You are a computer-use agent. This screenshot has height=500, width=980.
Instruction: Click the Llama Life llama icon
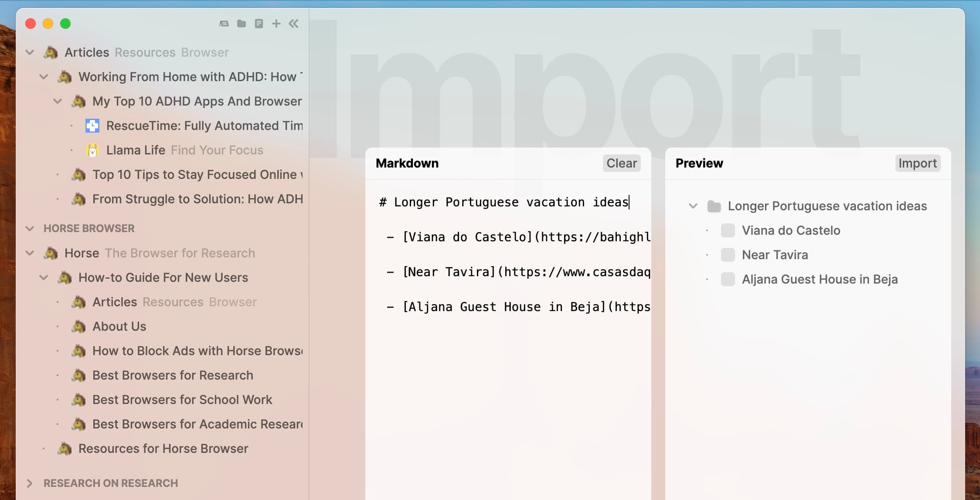[92, 150]
